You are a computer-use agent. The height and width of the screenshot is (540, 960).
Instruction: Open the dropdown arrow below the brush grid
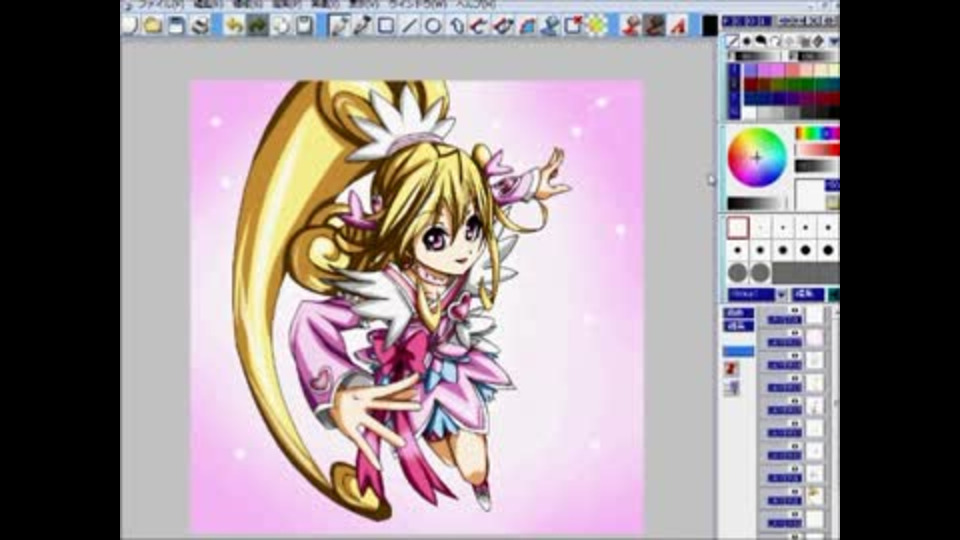[781, 294]
